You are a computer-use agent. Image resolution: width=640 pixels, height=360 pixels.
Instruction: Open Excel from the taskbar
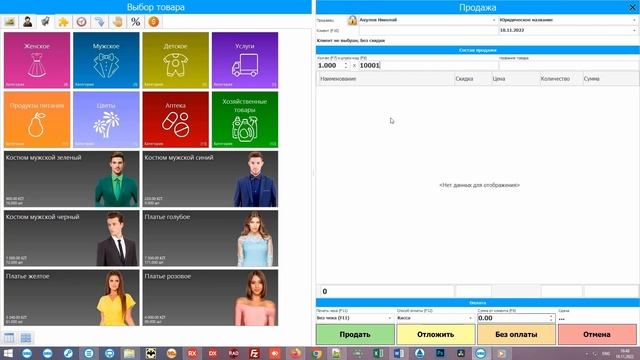[378, 353]
